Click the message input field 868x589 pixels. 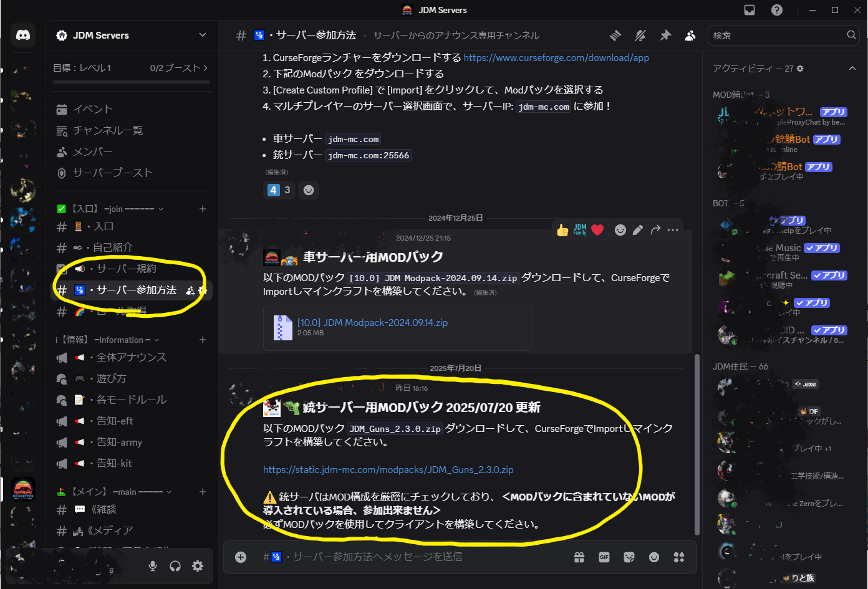(412, 557)
